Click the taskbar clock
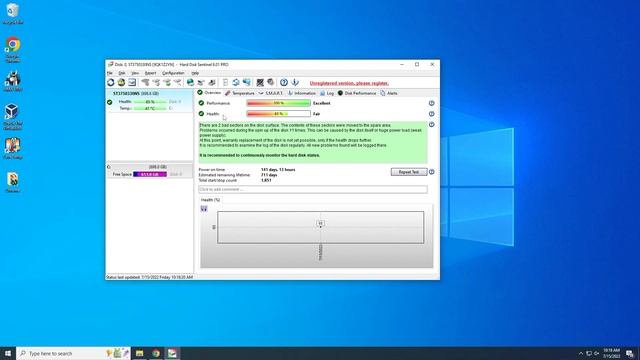This screenshot has width=640, height=360. 612,353
